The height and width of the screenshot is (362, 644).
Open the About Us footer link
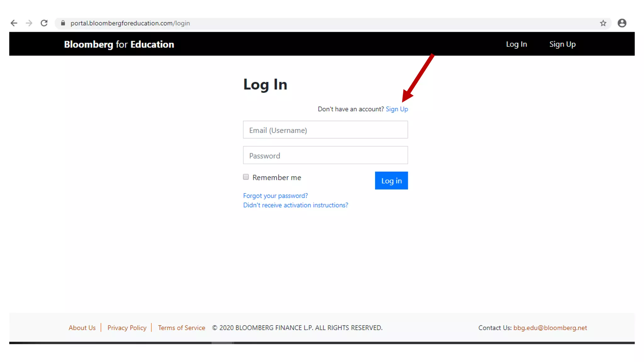(82, 328)
